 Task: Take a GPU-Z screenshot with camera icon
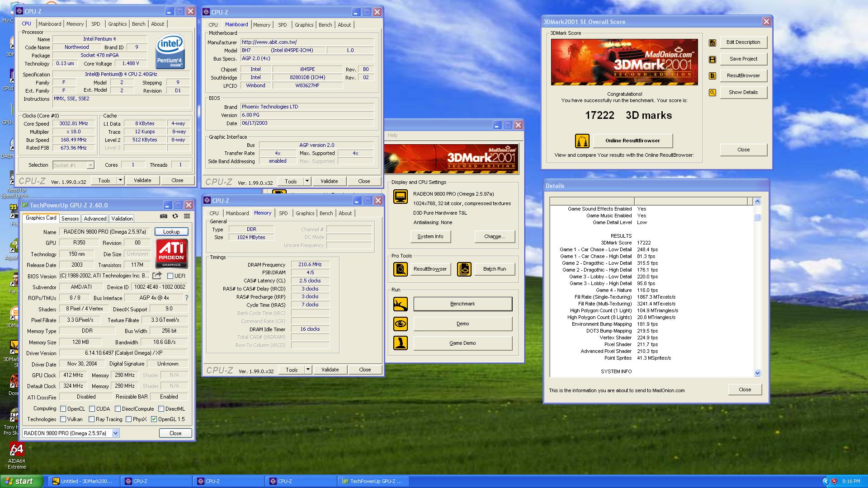click(164, 216)
